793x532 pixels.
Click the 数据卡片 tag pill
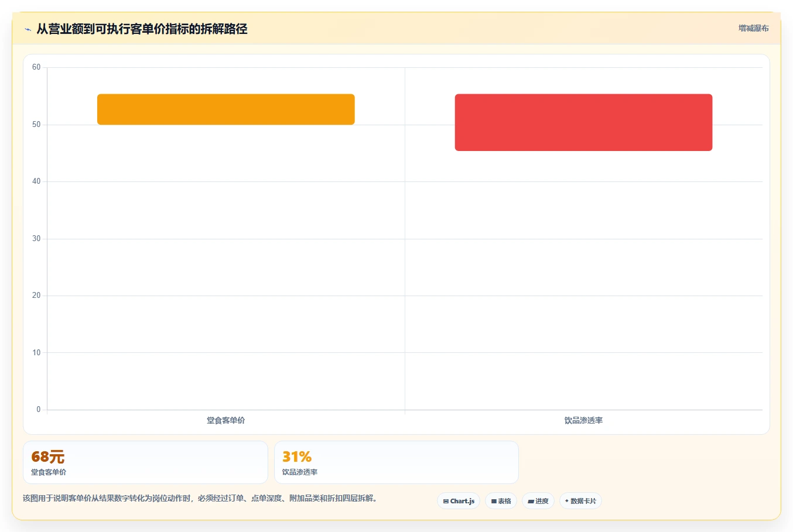pyautogui.click(x=580, y=501)
